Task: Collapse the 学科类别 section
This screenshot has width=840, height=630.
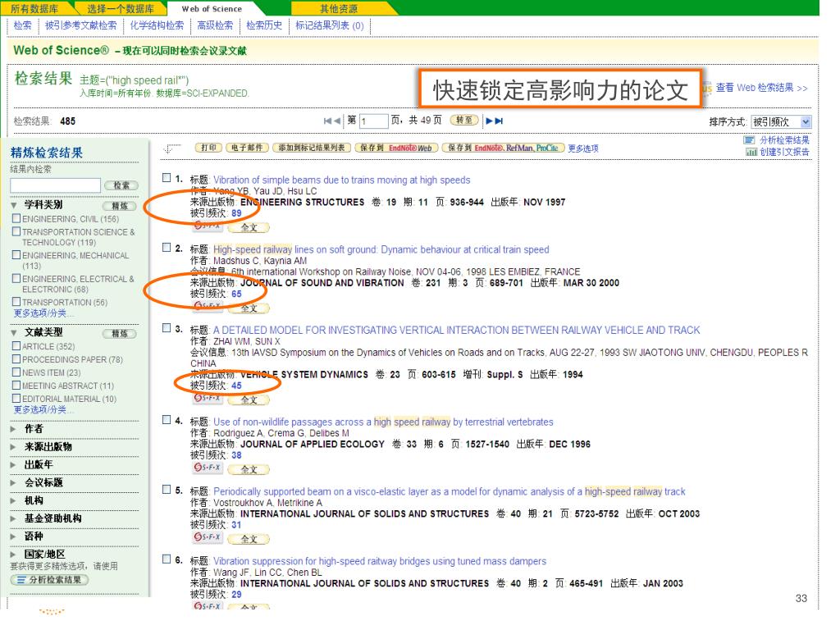Action: tap(13, 205)
